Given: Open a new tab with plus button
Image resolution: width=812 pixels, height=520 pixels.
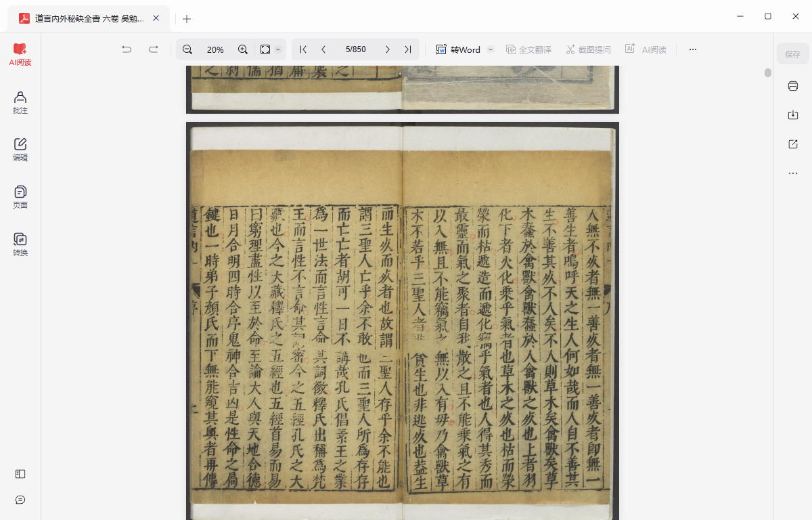Looking at the screenshot, I should coord(187,19).
